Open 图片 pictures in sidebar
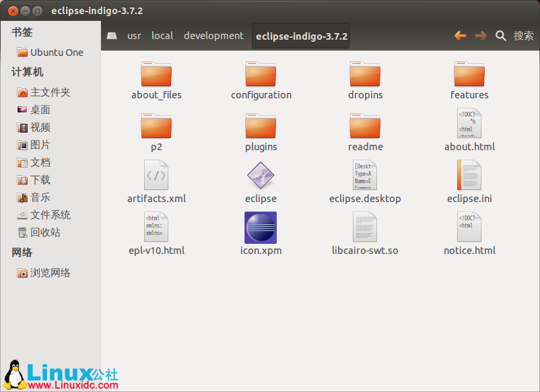This screenshot has width=540, height=392. (x=34, y=145)
